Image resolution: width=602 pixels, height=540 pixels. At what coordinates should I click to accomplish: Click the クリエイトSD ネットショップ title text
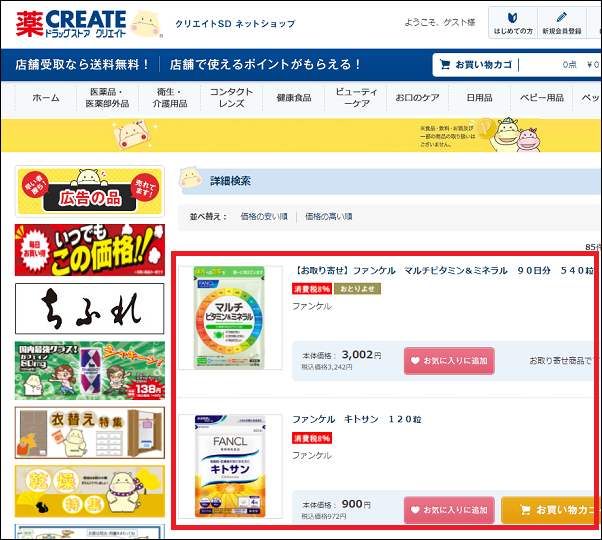pyautogui.click(x=235, y=24)
